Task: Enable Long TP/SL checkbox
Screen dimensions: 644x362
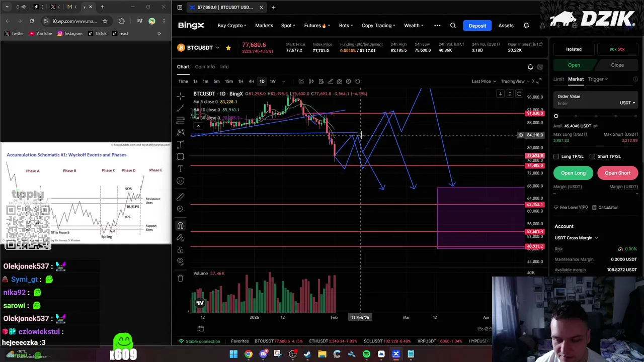Action: pos(556,156)
